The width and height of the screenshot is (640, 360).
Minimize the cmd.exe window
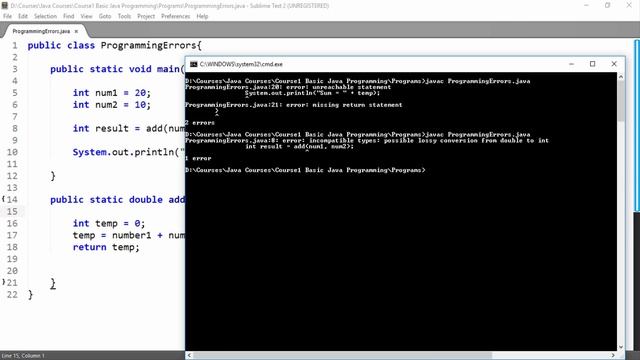click(x=571, y=64)
